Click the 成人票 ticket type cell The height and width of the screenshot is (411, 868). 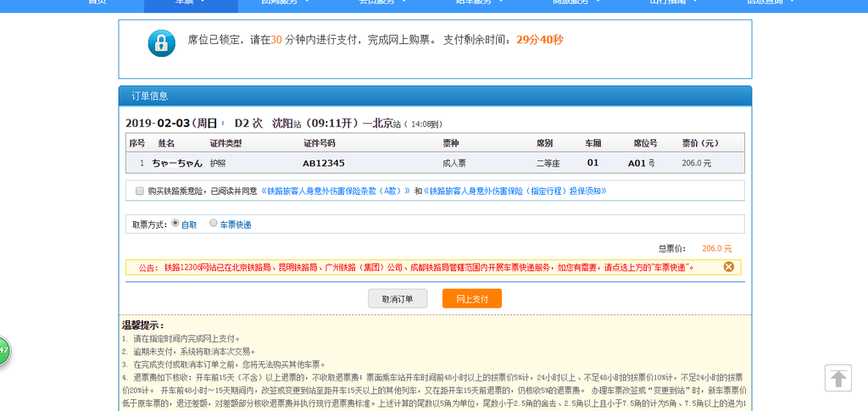point(454,164)
